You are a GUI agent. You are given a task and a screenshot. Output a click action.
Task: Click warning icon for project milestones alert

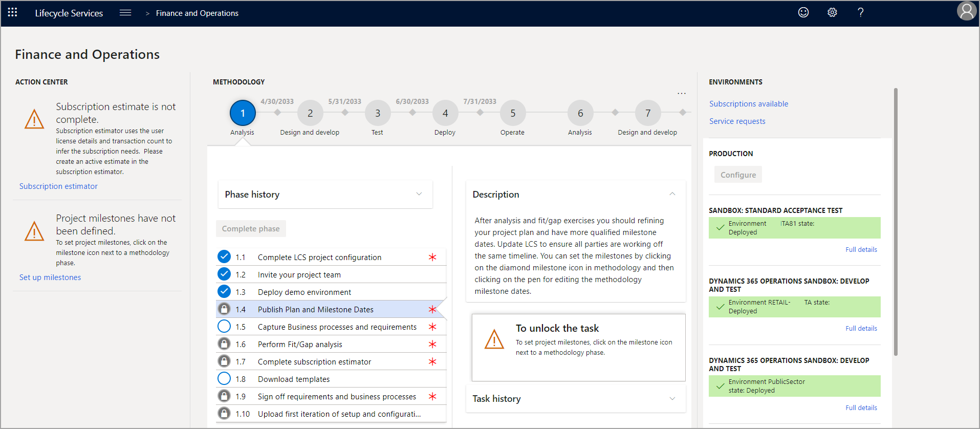coord(34,231)
